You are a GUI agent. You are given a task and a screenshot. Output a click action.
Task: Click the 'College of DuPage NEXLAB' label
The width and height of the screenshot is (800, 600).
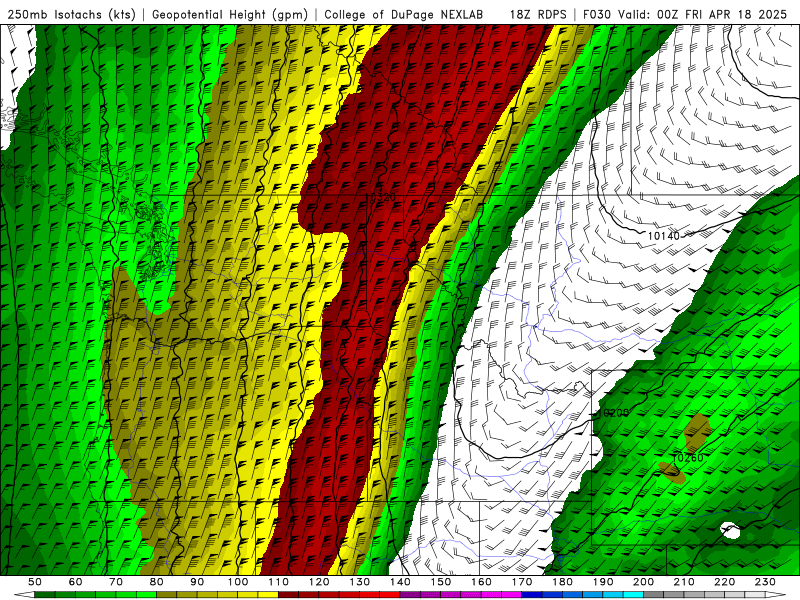coord(404,14)
